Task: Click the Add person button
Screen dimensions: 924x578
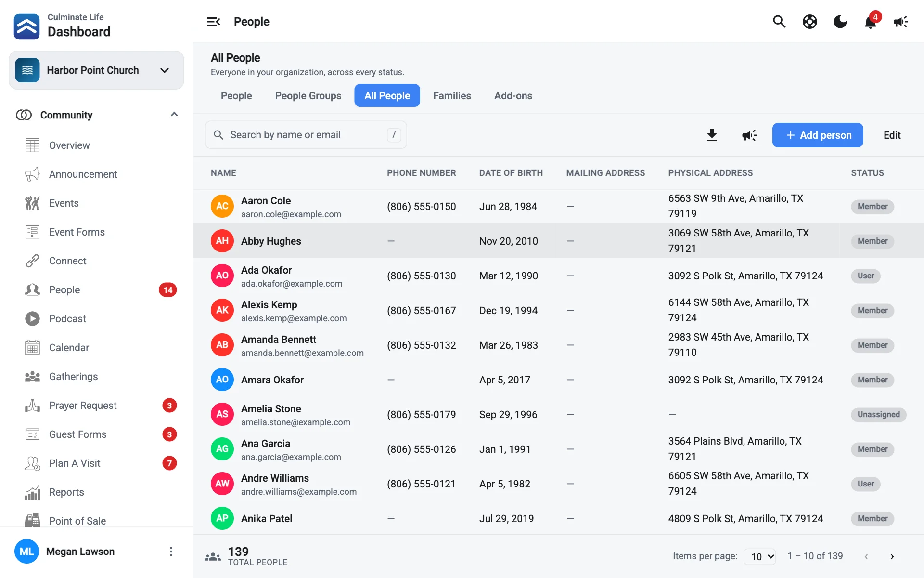Action: [818, 135]
